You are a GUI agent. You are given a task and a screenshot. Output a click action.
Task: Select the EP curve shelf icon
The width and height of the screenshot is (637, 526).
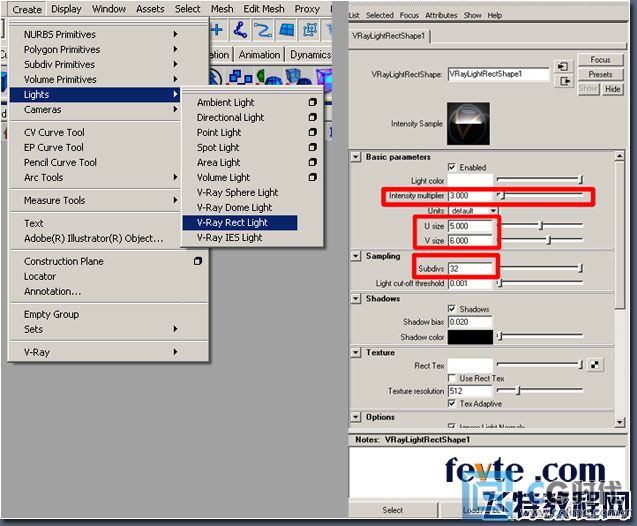pyautogui.click(x=263, y=30)
